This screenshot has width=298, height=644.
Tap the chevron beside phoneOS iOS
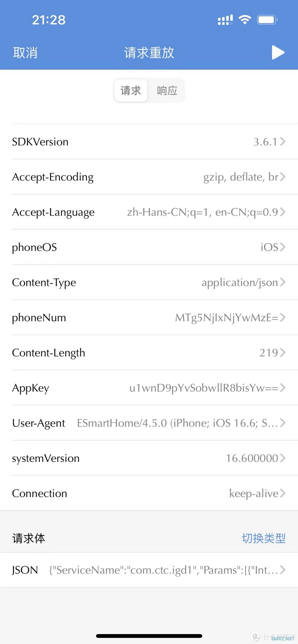pos(283,247)
